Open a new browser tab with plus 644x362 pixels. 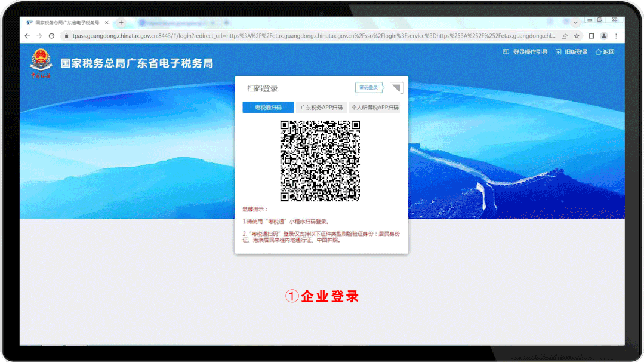point(121,23)
